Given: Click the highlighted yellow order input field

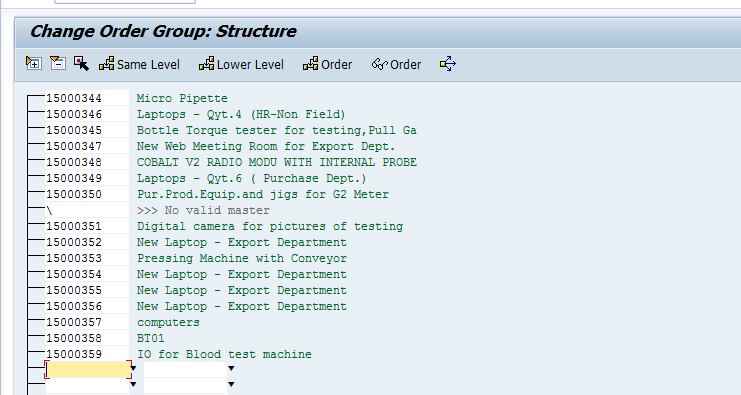Looking at the screenshot, I should [x=88, y=369].
